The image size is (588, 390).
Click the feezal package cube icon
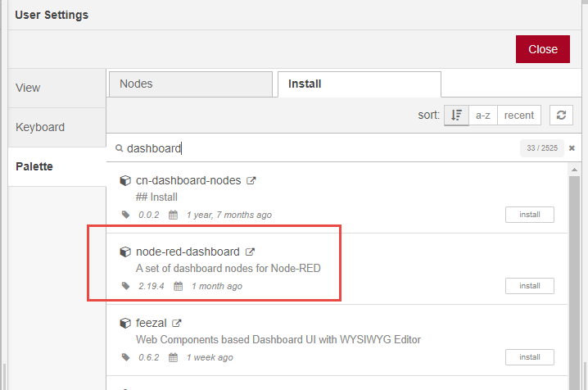click(x=124, y=324)
